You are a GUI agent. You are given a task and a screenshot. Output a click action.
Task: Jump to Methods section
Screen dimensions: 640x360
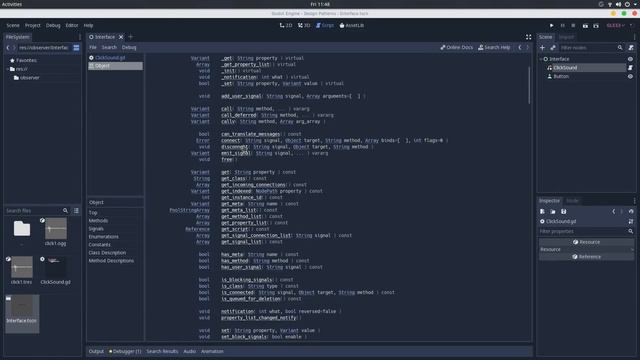(98, 220)
